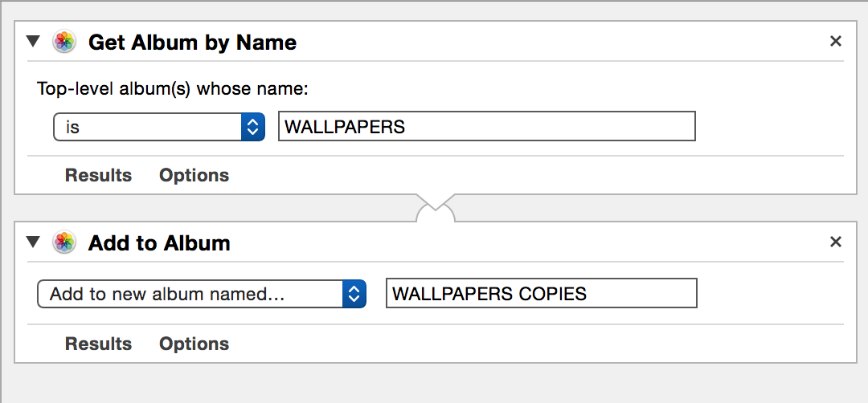Remove the Get Album by Name action
The width and height of the screenshot is (868, 403).
[x=835, y=42]
